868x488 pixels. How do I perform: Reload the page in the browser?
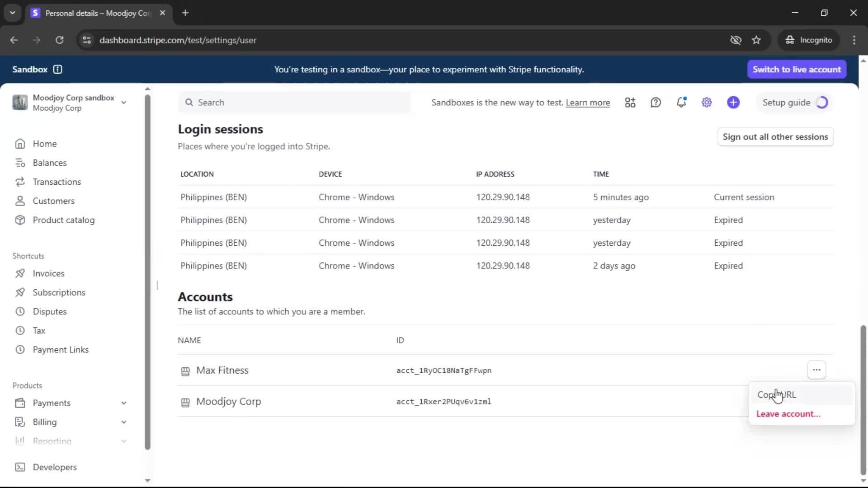point(59,40)
